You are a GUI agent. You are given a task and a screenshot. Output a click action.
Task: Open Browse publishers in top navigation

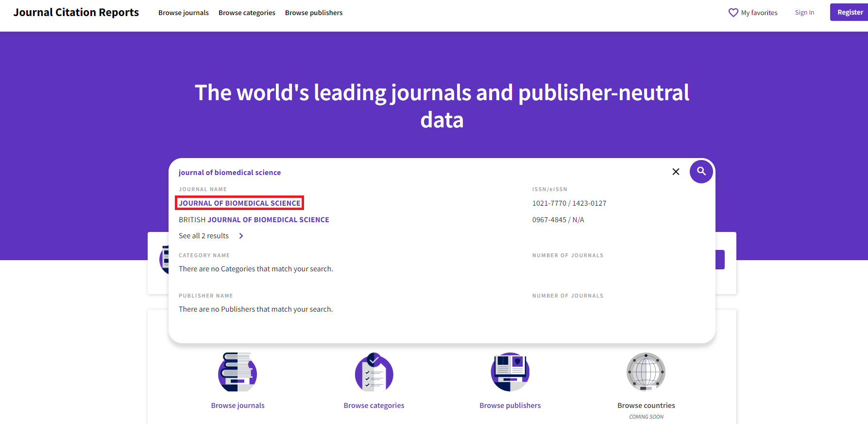coord(314,13)
